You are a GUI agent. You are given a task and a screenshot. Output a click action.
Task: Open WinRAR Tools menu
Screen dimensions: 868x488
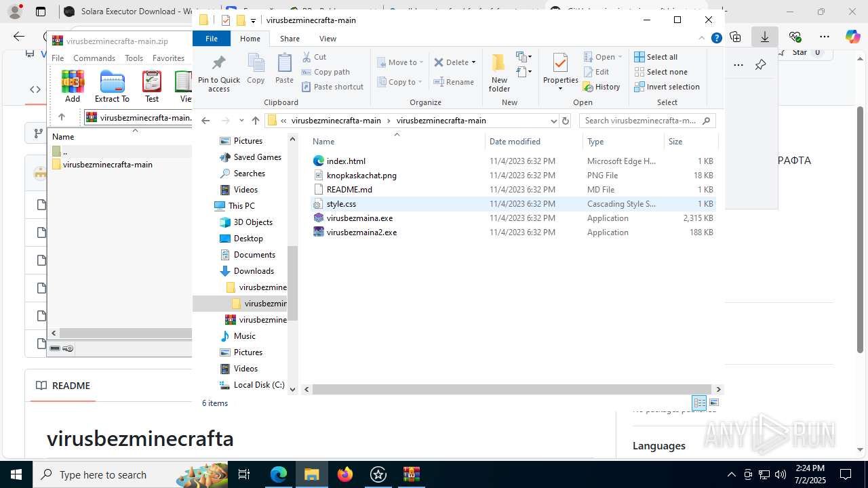[134, 58]
